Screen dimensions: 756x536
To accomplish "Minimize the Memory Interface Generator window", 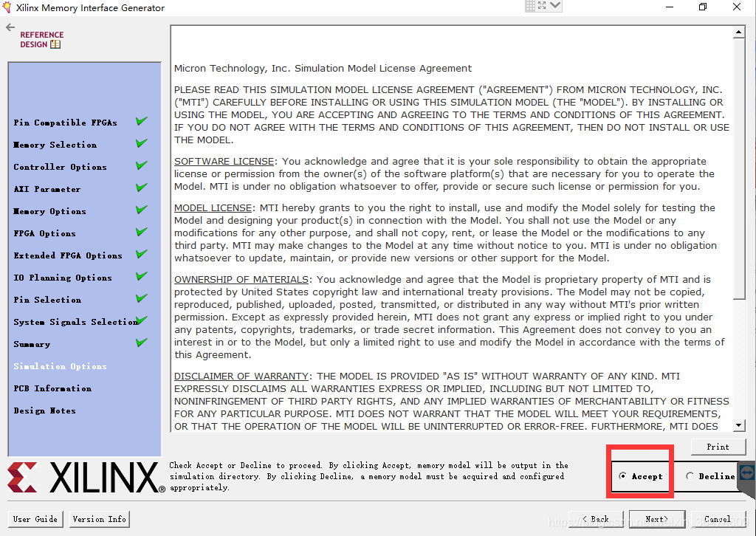I will click(669, 7).
